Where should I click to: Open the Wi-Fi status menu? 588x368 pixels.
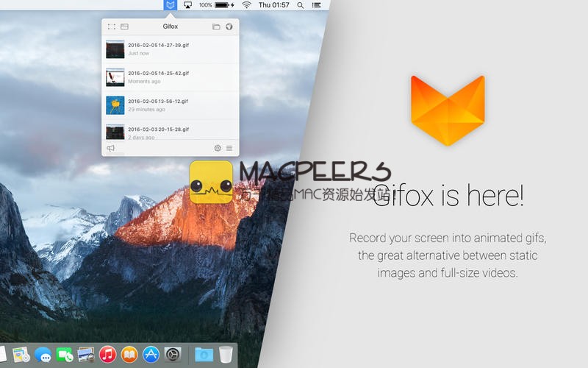click(x=246, y=5)
